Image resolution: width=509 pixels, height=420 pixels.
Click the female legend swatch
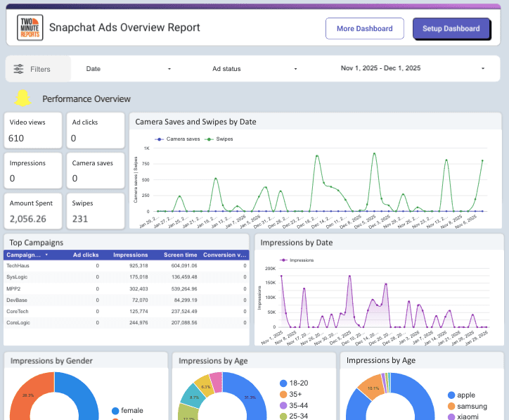coord(115,411)
